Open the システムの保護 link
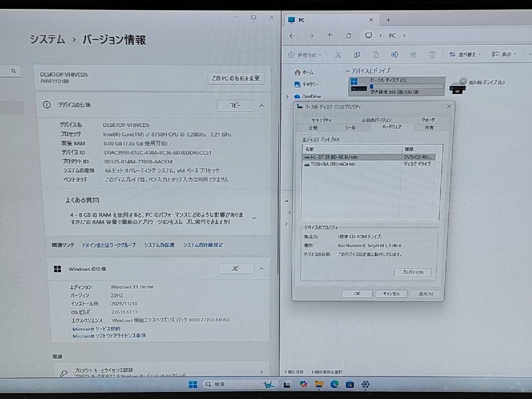 [158, 245]
